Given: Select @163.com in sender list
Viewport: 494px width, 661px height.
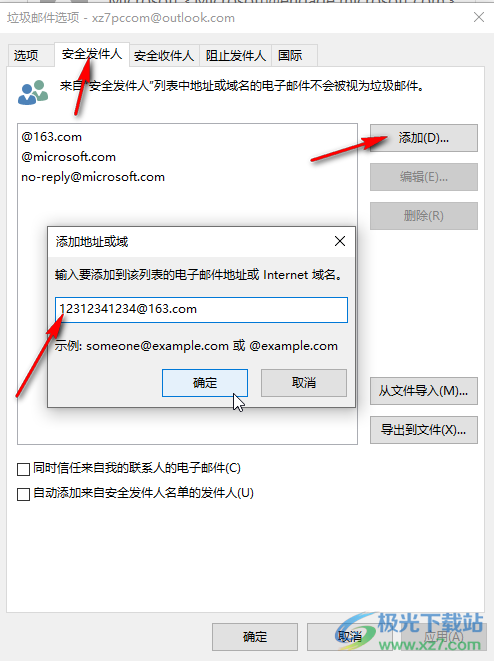Looking at the screenshot, I should (51, 137).
